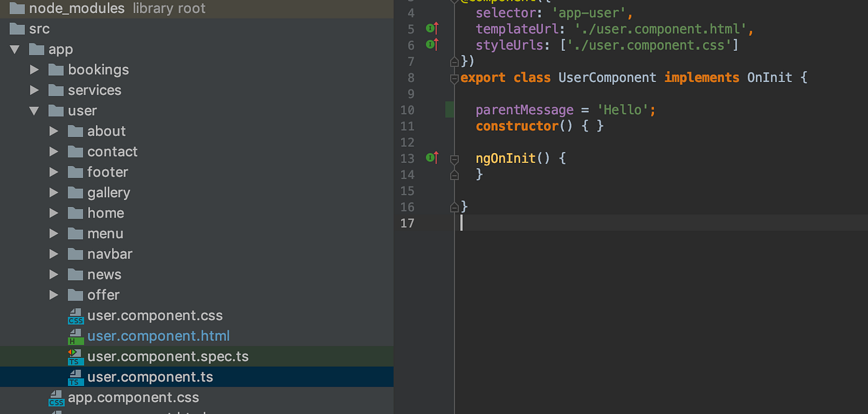Viewport: 868px width, 414px height.
Task: Click the TS file icon of user.component.ts
Action: tap(76, 377)
